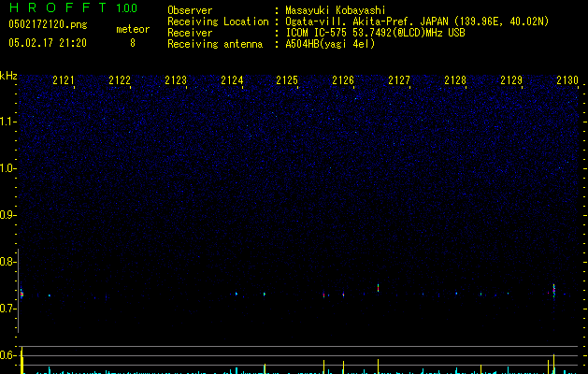The width and height of the screenshot is (588, 374).
Task: Select the ICOM IC-575 receiver description
Action: tap(376, 33)
